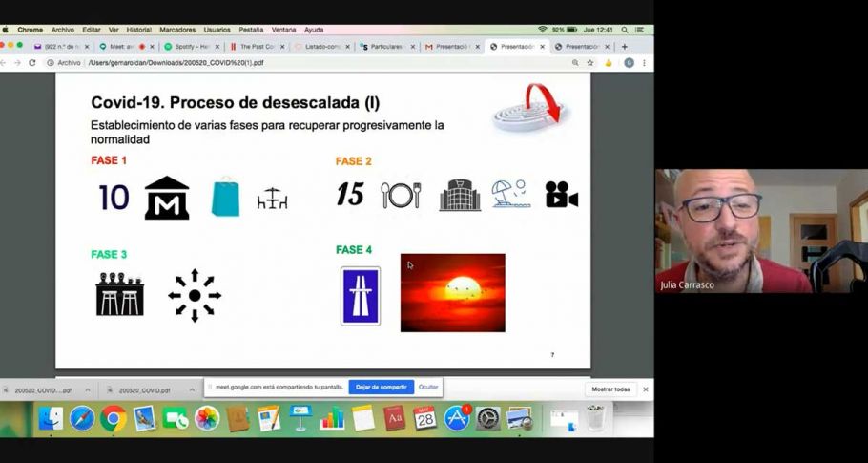Switch to the Particulares tab

click(387, 47)
